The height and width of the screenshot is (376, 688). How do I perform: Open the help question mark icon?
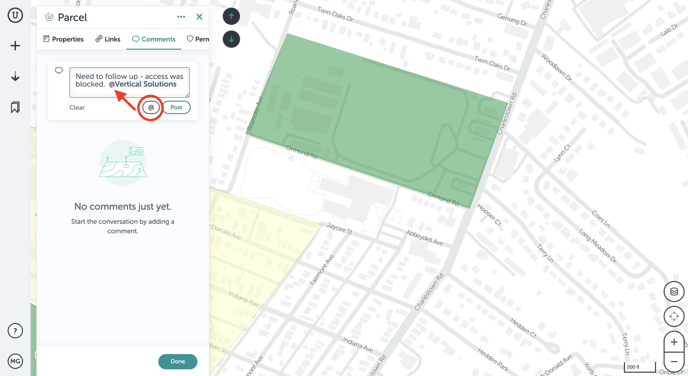pyautogui.click(x=15, y=331)
